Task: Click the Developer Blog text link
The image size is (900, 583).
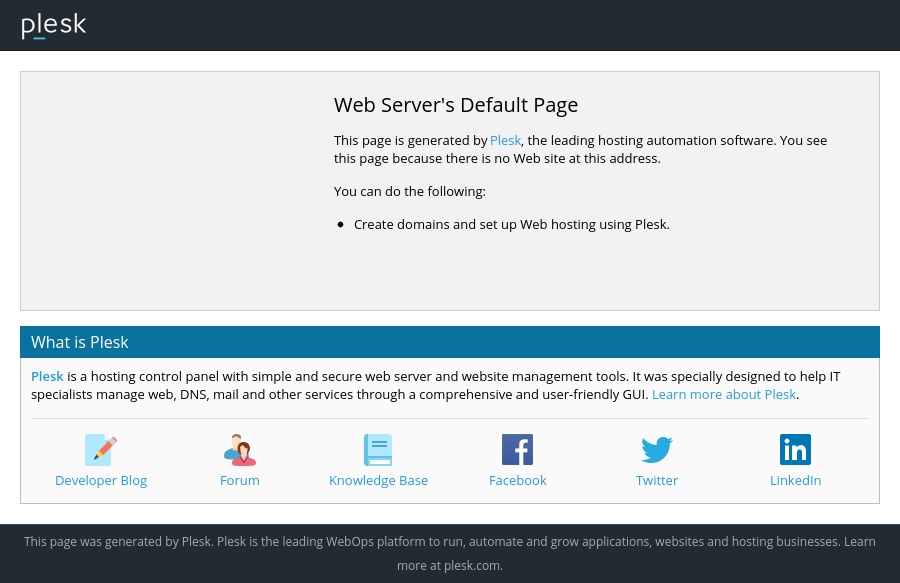Action: pyautogui.click(x=101, y=481)
